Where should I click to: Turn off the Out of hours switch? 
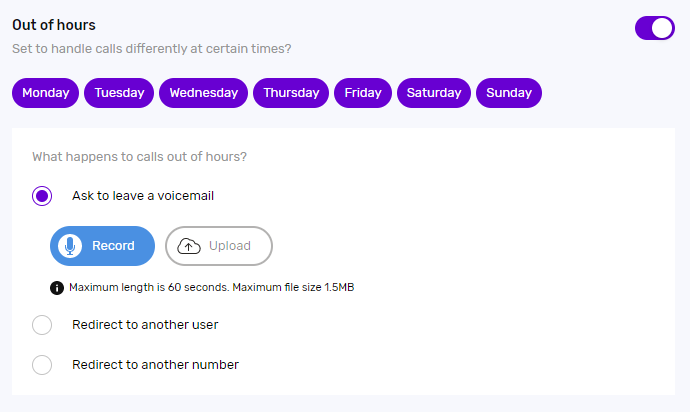(x=655, y=28)
